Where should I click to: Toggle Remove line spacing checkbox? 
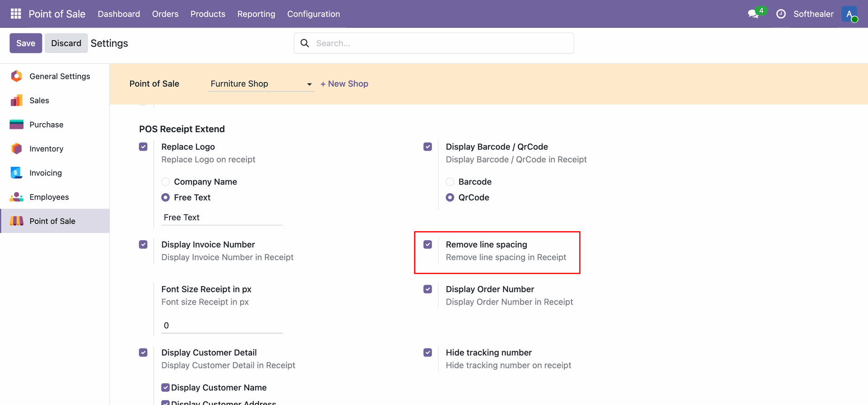(428, 244)
